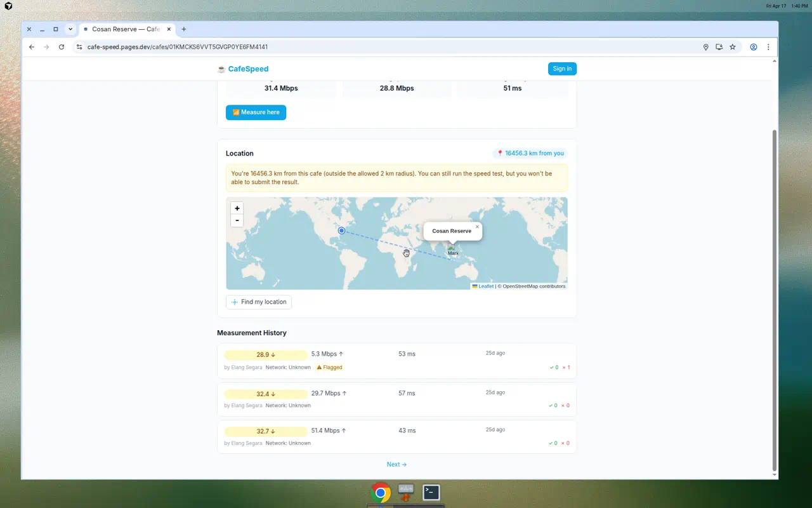Zoom out of the map with minus button
The height and width of the screenshot is (508, 812).
237,220
